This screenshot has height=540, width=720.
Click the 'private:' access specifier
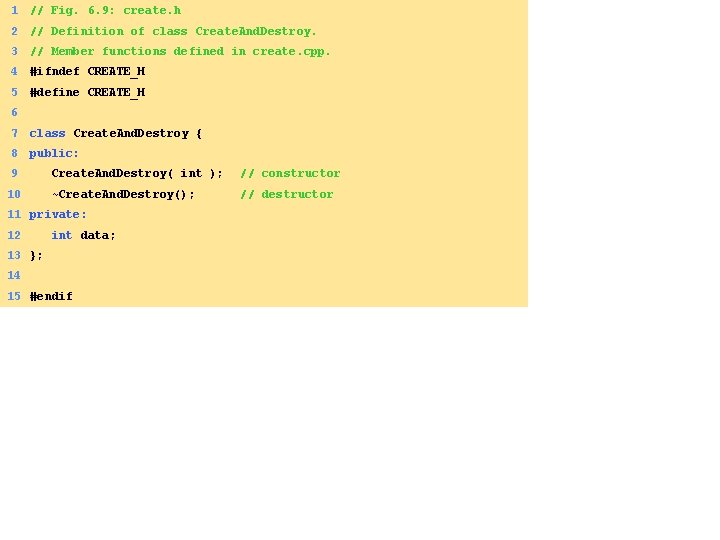tap(57, 214)
